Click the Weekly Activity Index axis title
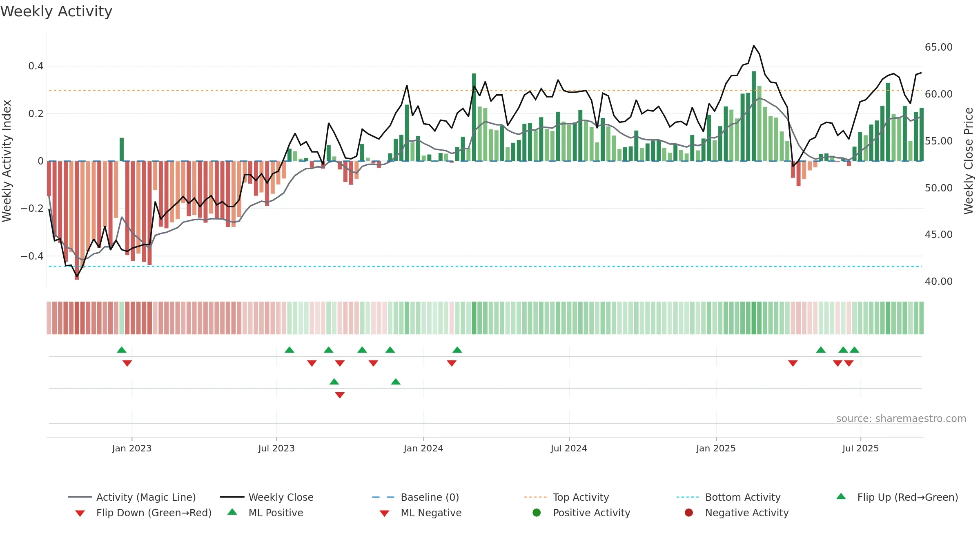This screenshot has height=551, width=980. click(7, 161)
